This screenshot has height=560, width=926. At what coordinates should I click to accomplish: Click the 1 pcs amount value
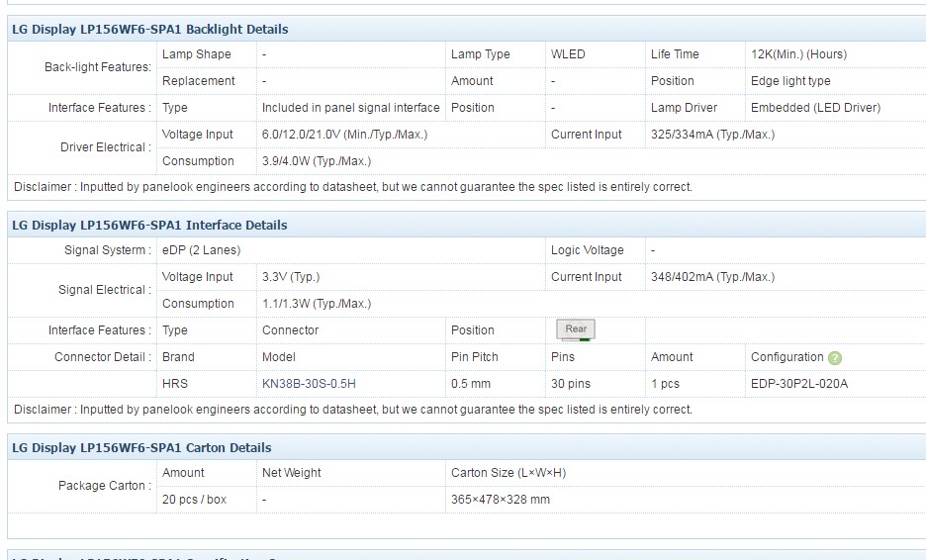(x=665, y=383)
